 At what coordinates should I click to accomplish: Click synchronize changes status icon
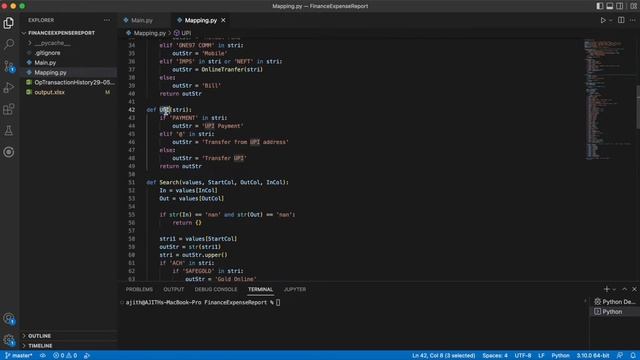tap(43, 356)
